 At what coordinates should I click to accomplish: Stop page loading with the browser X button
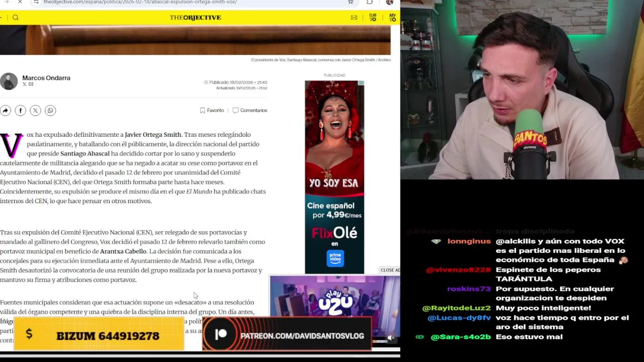click(20, 2)
